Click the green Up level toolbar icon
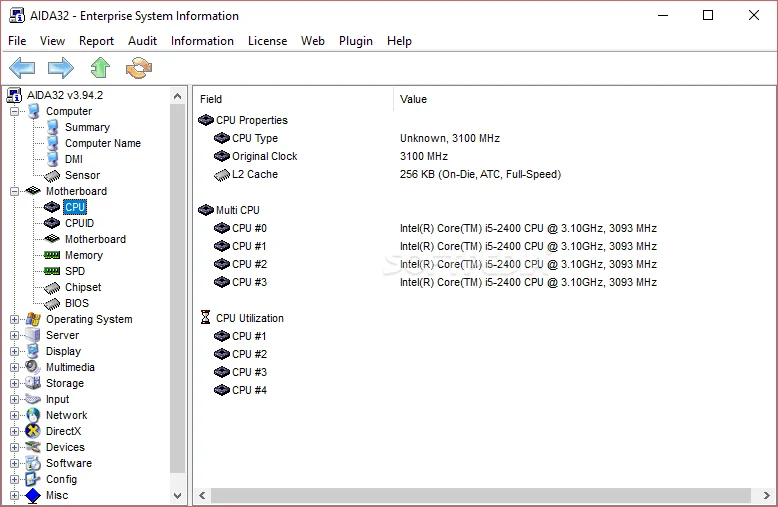This screenshot has width=778, height=507. pyautogui.click(x=100, y=67)
